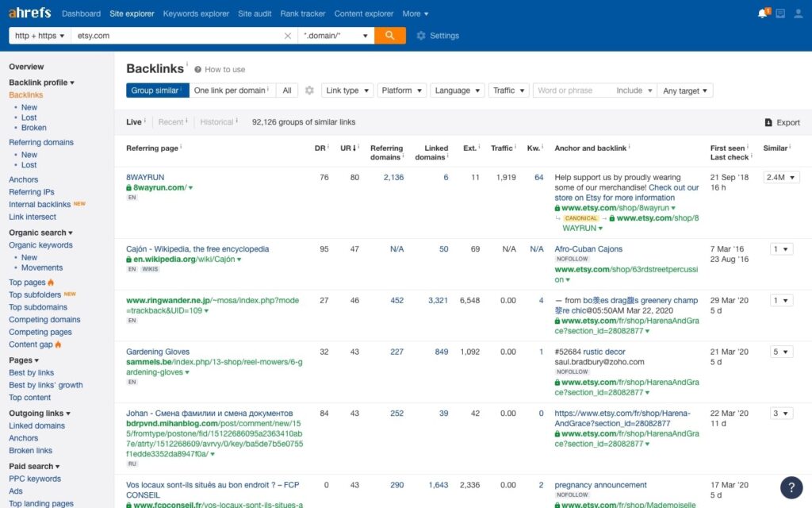Open the Platform filter
This screenshot has height=508, width=812.
point(402,90)
